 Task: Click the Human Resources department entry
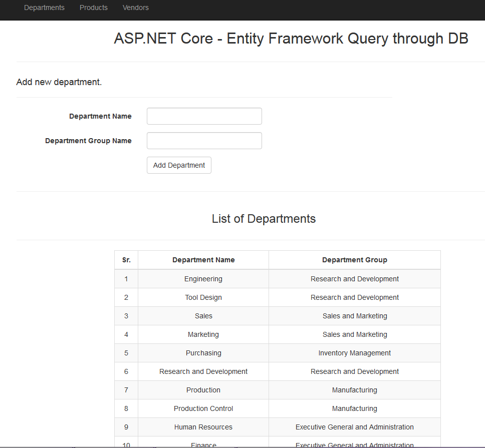(203, 427)
